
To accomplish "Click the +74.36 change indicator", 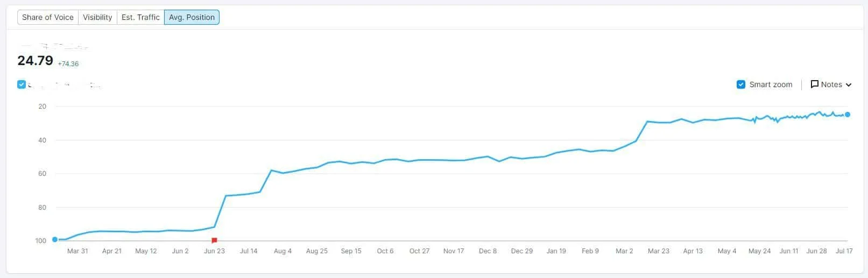I will pos(68,64).
